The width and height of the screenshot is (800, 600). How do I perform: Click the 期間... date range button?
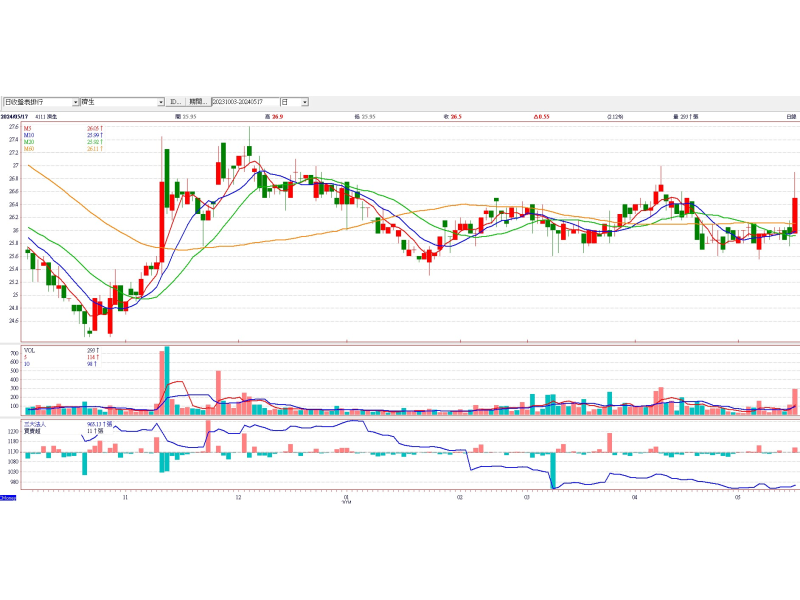197,102
